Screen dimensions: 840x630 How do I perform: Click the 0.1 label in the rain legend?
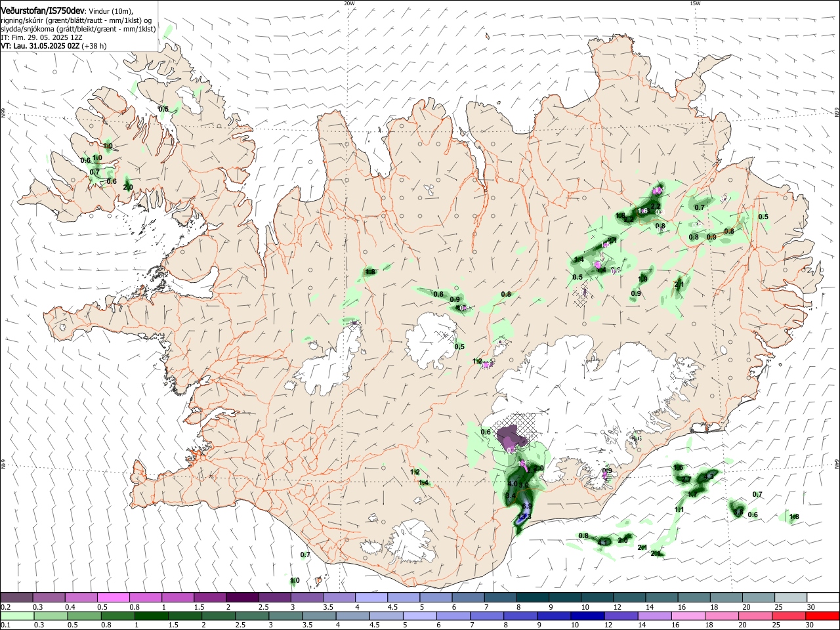(x=5, y=625)
